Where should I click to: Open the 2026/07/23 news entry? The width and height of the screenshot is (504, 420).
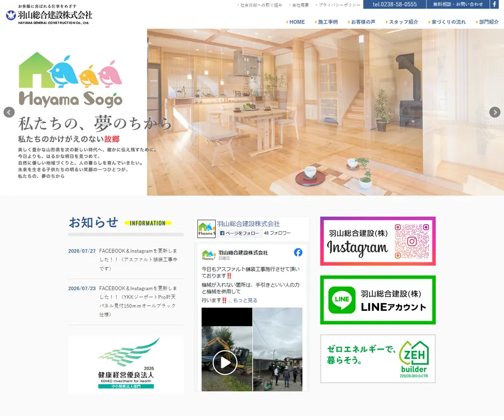(125, 301)
